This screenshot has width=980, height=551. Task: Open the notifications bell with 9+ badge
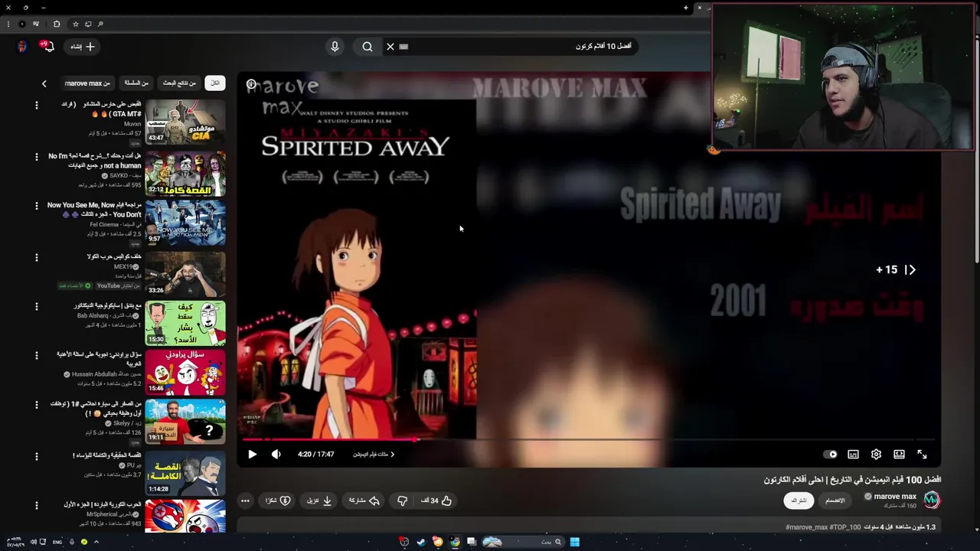click(47, 47)
